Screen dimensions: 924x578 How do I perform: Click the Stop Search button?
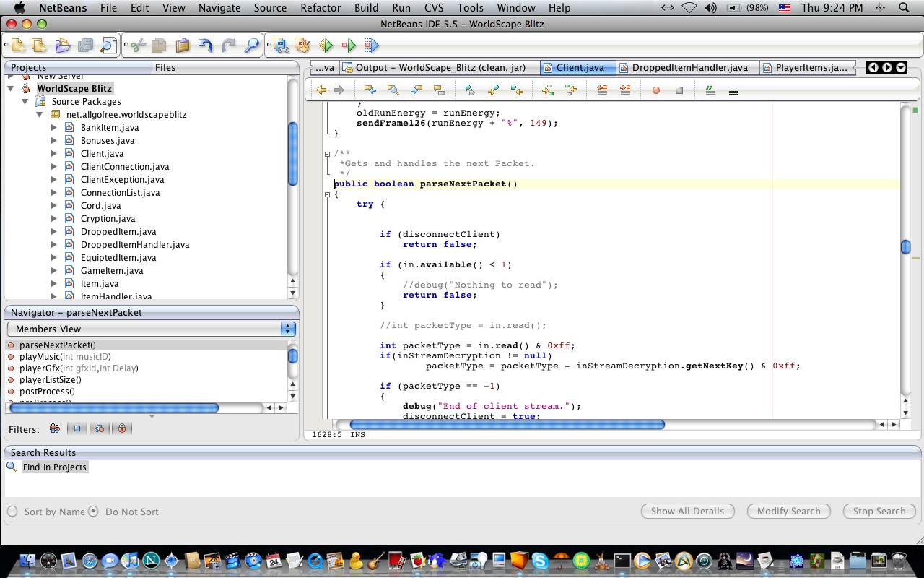click(x=879, y=511)
